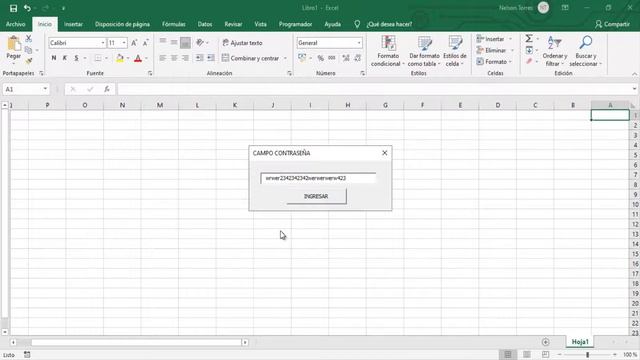Image resolution: width=640 pixels, height=360 pixels.
Task: Open Dar formato como tabla gallery
Action: click(424, 51)
